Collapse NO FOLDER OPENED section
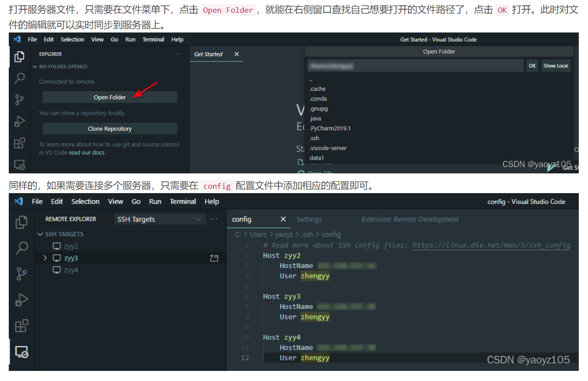 (35, 67)
